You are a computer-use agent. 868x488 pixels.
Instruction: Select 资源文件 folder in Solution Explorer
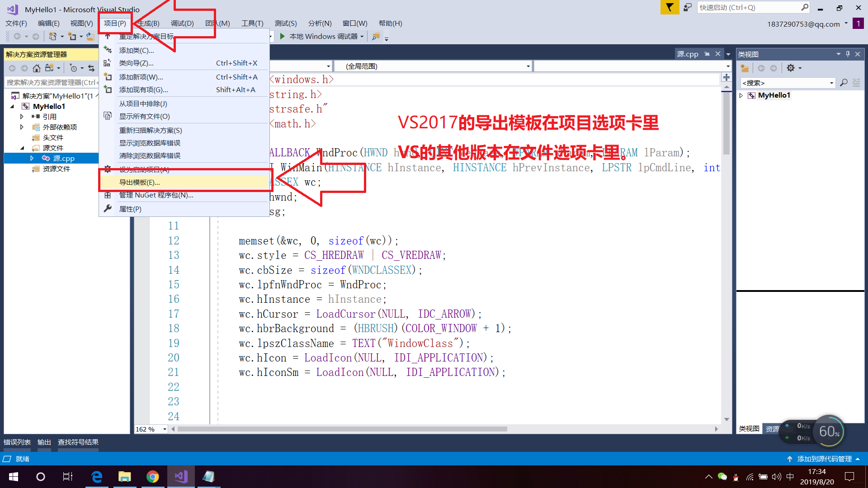57,169
